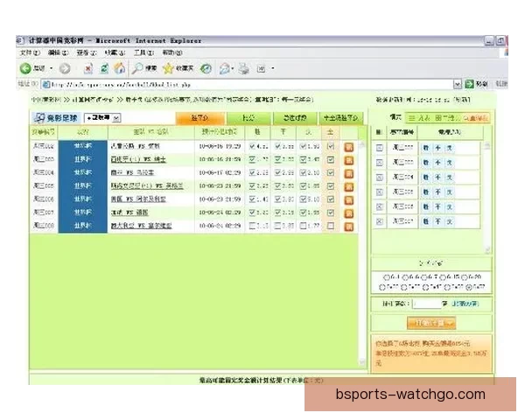Switch to the orange 胜平负 tab

199,118
